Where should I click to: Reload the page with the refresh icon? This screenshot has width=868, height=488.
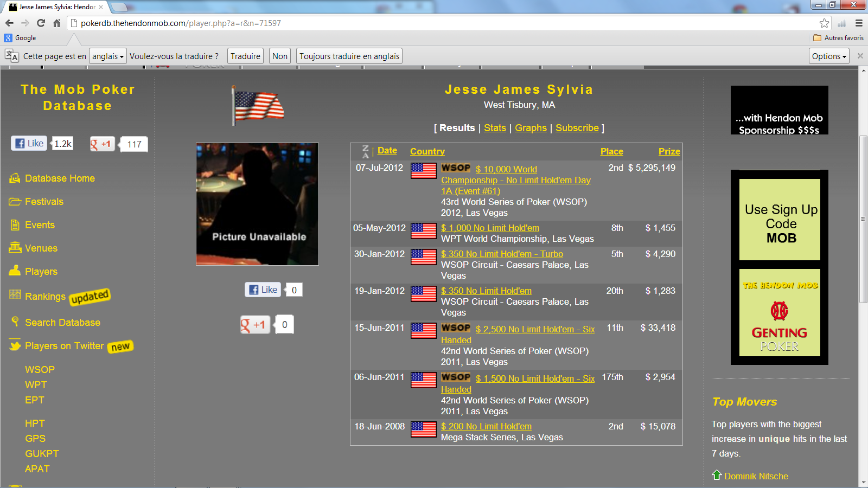point(41,23)
